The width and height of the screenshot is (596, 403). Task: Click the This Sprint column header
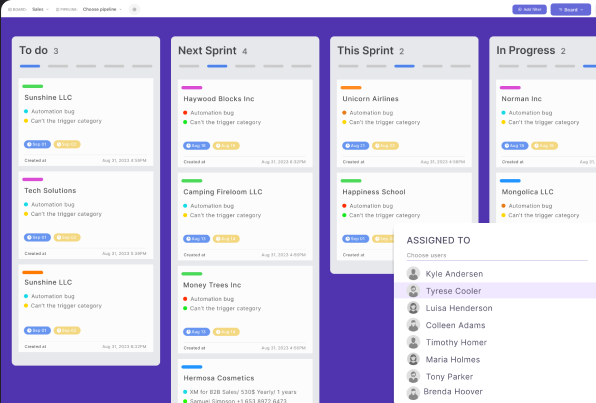click(365, 51)
